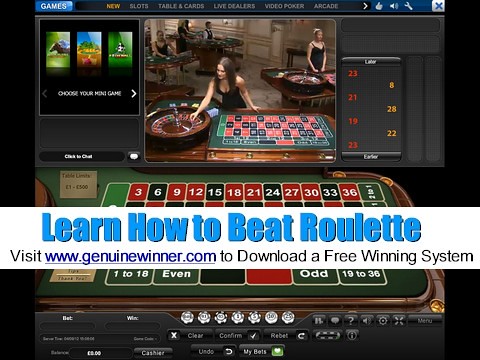Place a bet on number 24

(x=273, y=192)
